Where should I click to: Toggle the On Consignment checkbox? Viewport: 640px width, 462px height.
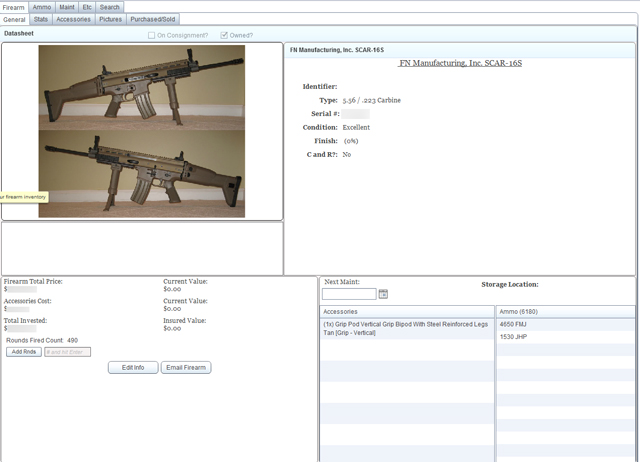tap(151, 36)
